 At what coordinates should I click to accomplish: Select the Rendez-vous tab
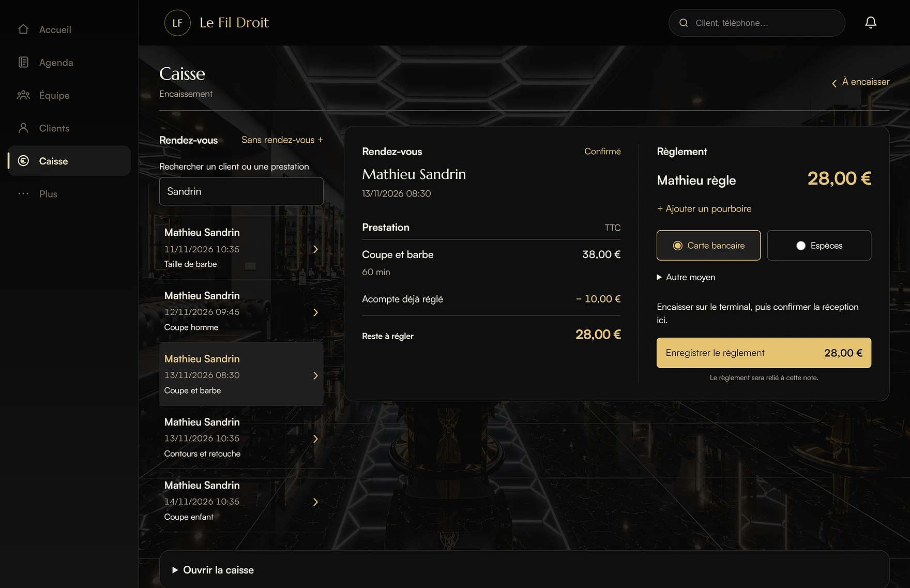[x=188, y=140]
